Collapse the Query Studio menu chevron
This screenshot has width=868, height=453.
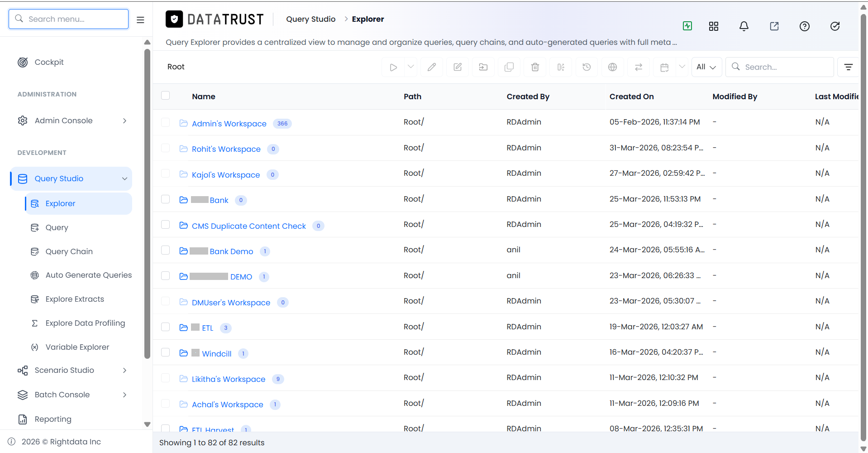[x=124, y=178]
